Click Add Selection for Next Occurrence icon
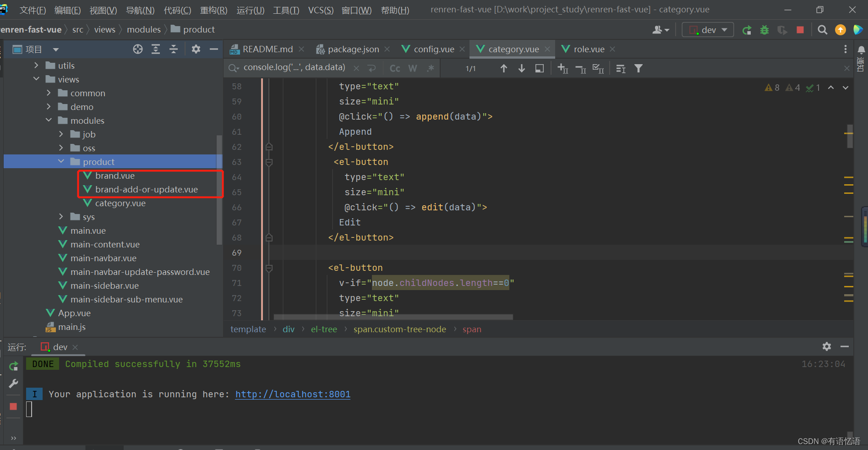The height and width of the screenshot is (450, 868). [563, 68]
